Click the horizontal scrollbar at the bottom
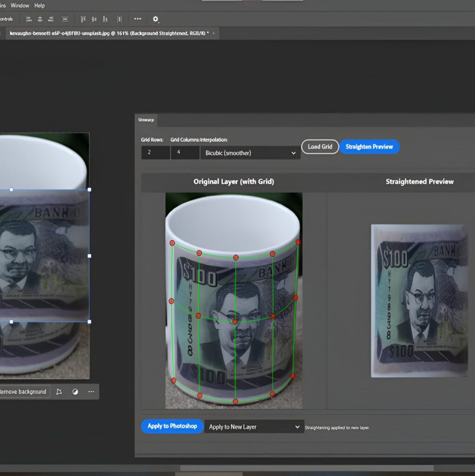The image size is (475, 476). tap(307, 468)
